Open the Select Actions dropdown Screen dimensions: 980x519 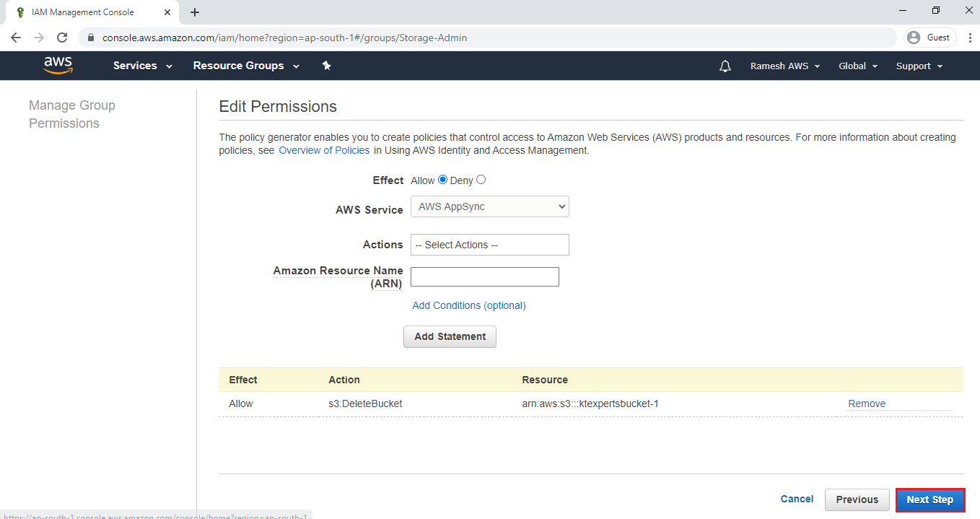(x=489, y=245)
